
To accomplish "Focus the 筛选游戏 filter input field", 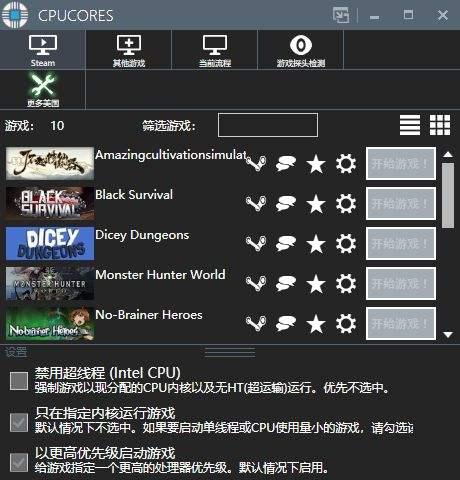I will (x=268, y=125).
